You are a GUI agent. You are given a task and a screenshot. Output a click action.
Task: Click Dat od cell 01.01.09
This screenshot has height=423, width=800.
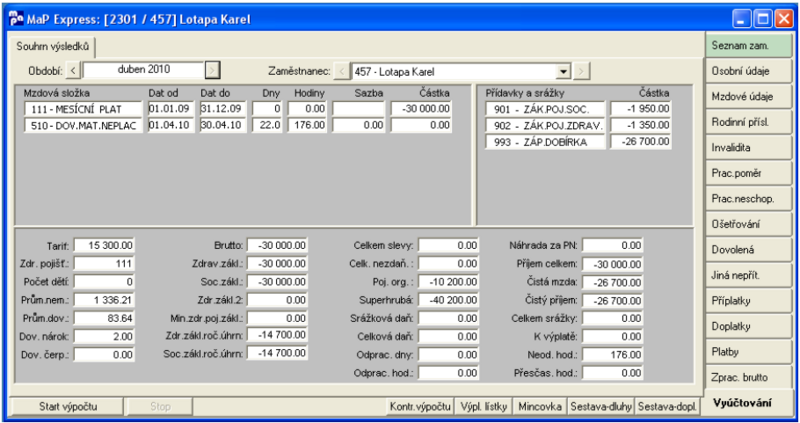click(171, 109)
